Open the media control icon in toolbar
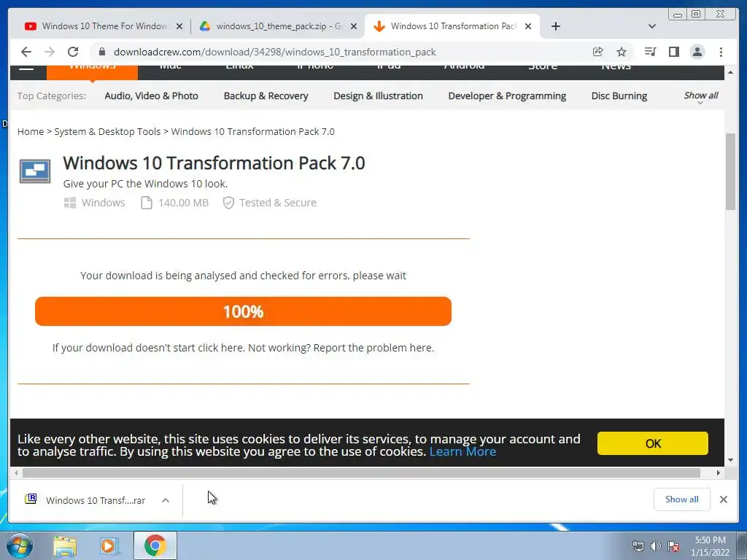 click(650, 52)
